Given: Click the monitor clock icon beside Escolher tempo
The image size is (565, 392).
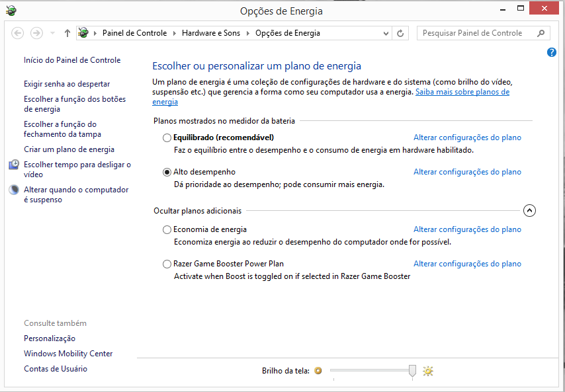Looking at the screenshot, I should (x=14, y=165).
